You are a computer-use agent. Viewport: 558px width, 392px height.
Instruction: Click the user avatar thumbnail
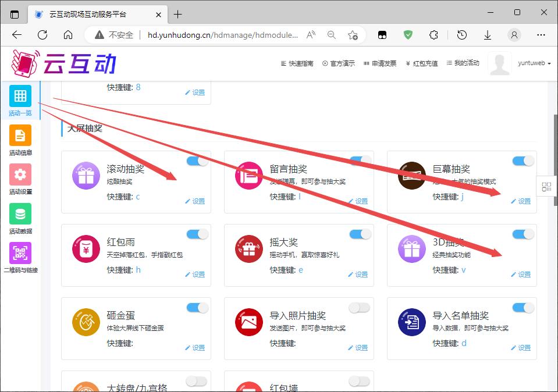(x=500, y=63)
